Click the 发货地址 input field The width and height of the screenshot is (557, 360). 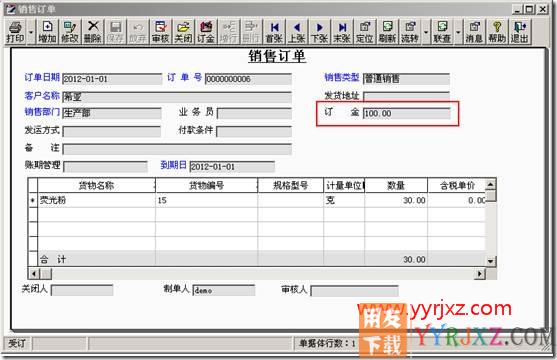coord(406,96)
